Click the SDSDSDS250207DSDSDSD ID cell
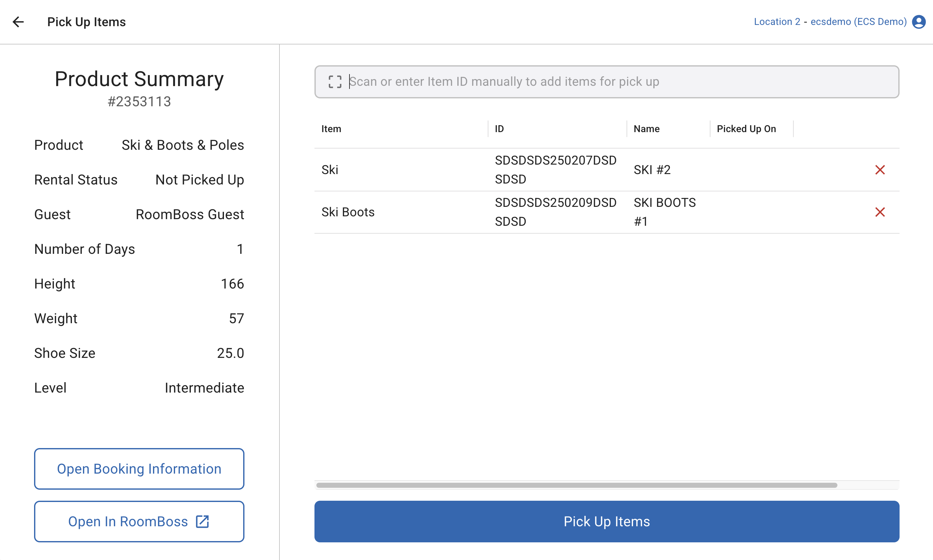The image size is (933, 560). click(555, 170)
